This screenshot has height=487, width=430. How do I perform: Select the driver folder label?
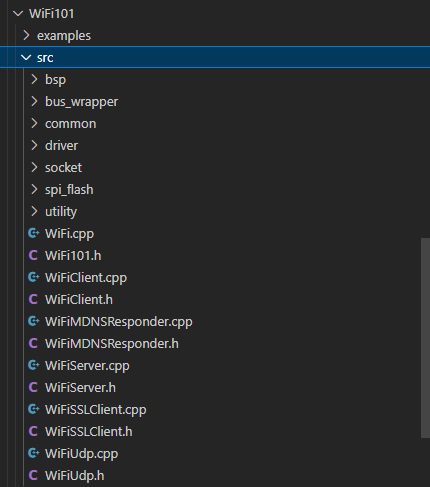(x=61, y=145)
